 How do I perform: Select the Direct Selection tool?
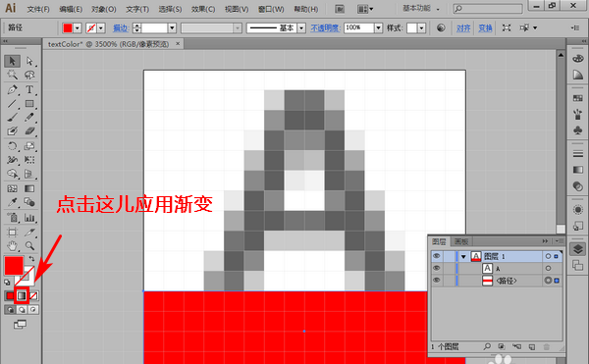(x=29, y=61)
